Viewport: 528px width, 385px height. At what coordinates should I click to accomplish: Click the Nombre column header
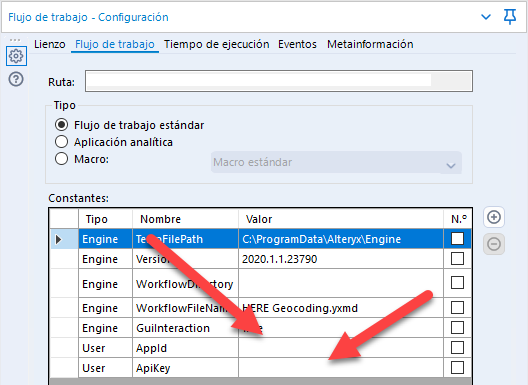185,219
